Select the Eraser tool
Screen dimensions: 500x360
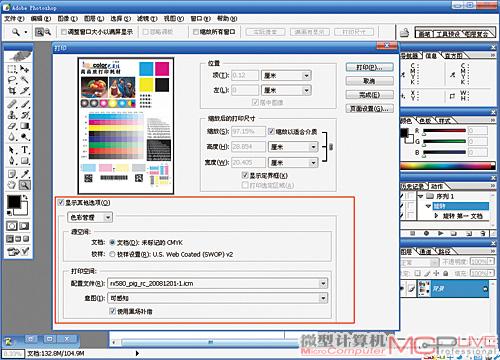[x=12, y=126]
